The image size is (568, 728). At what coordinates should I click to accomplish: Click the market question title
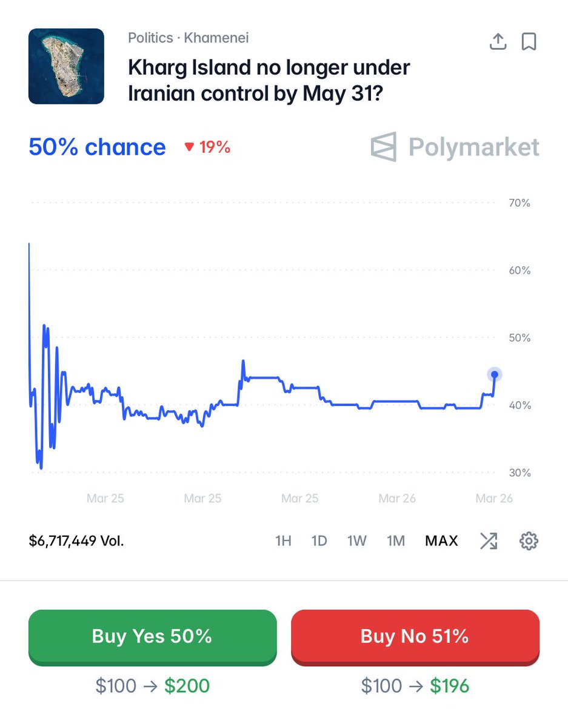[269, 80]
